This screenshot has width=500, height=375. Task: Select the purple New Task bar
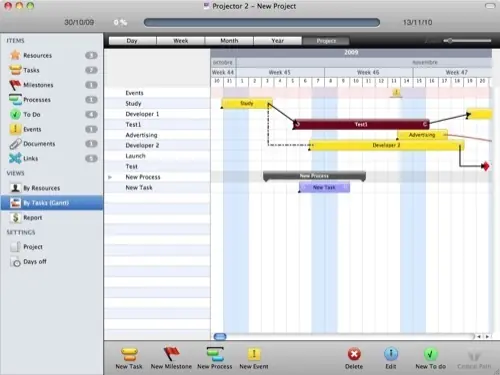[x=324, y=188]
